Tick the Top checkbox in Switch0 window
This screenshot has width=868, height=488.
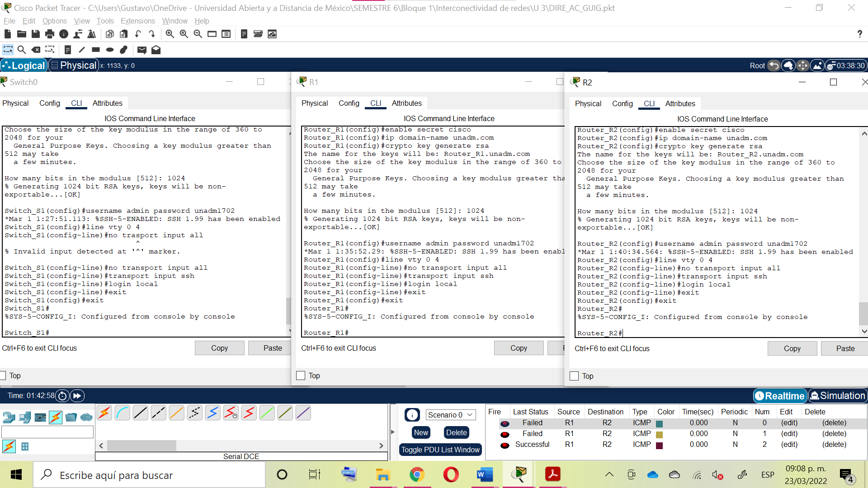tap(3, 375)
